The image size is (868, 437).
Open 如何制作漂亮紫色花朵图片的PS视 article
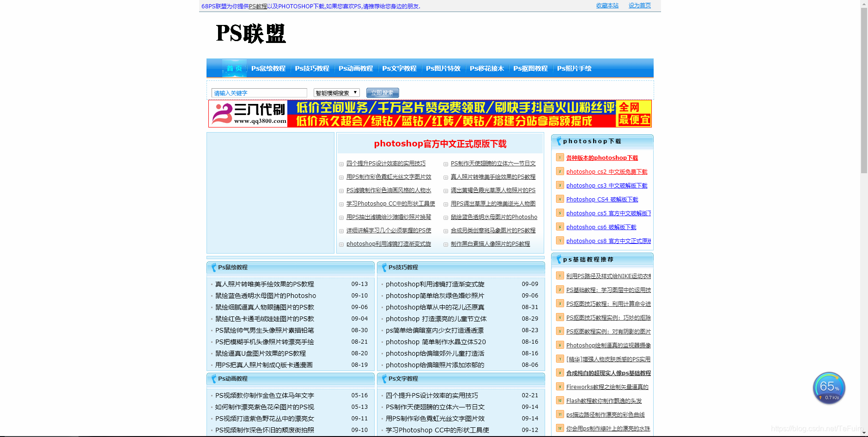point(264,407)
